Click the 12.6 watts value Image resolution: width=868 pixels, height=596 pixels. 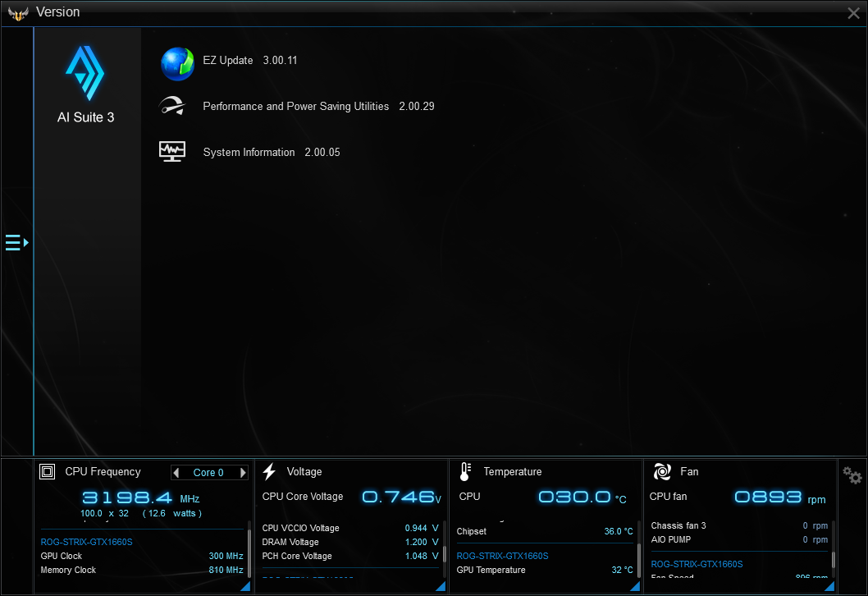pyautogui.click(x=172, y=513)
